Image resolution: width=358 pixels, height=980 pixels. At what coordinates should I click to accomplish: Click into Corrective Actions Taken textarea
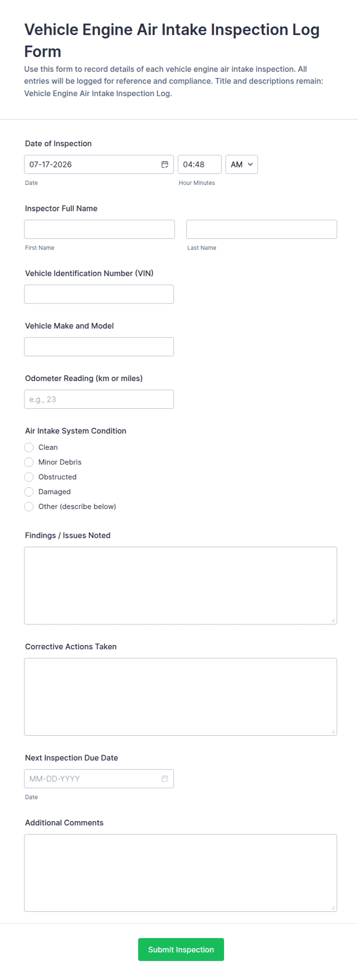coord(181,697)
